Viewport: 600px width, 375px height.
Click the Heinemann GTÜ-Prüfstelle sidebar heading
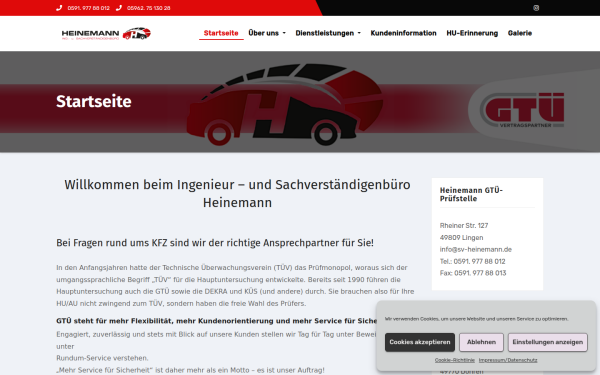(x=471, y=194)
